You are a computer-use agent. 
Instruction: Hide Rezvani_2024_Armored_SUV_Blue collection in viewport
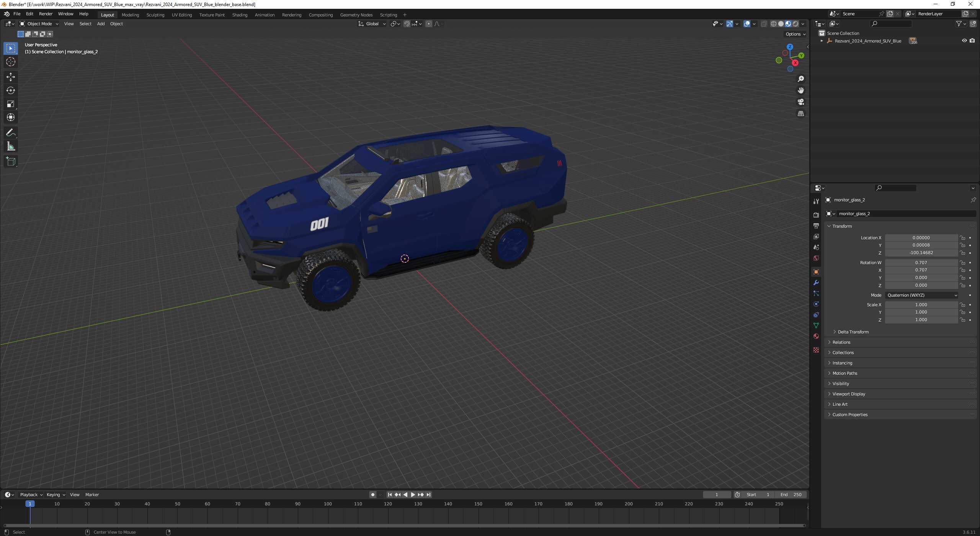coord(964,41)
